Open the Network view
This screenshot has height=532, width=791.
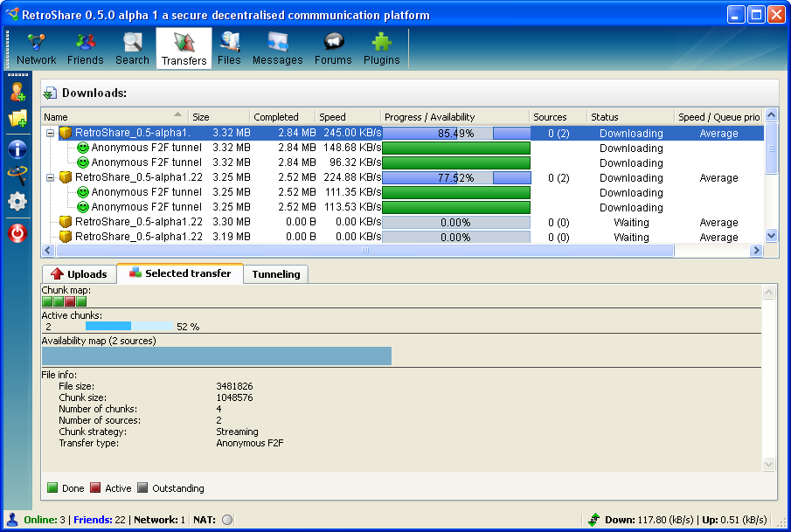(x=36, y=47)
